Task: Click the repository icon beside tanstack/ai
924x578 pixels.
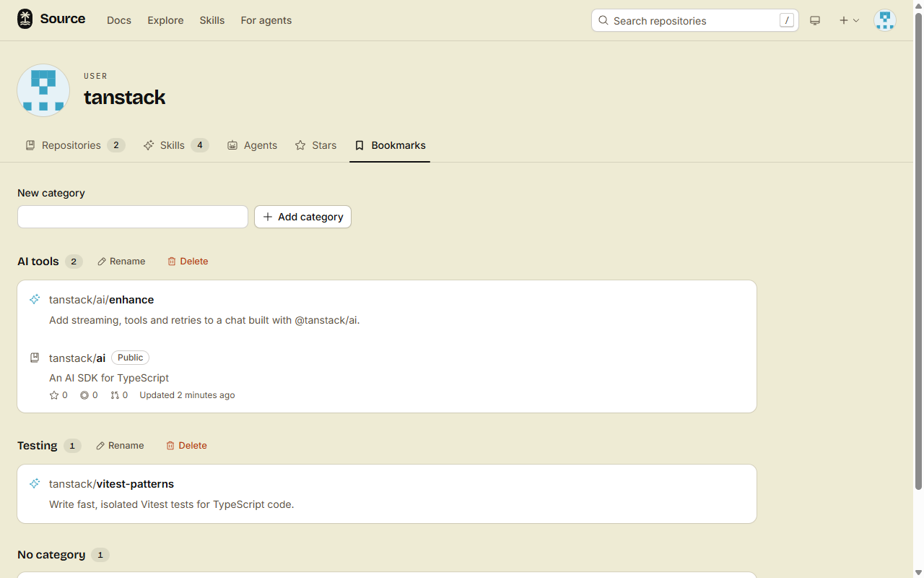Action: tap(35, 358)
